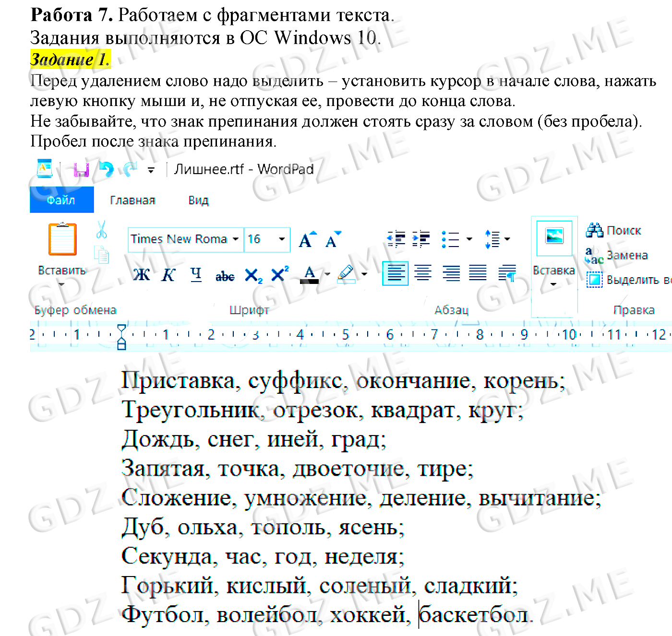Click the Замена replace button

click(x=616, y=256)
